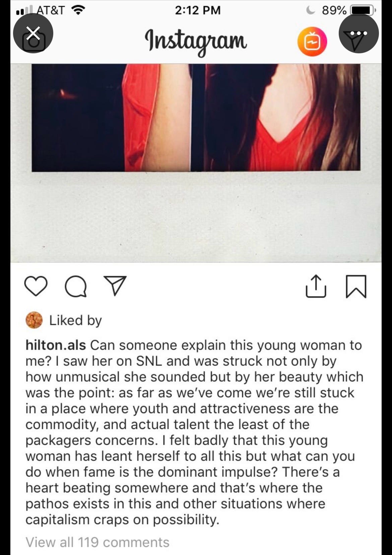The height and width of the screenshot is (555, 392).
Task: View all 119 comments
Action: point(97,542)
